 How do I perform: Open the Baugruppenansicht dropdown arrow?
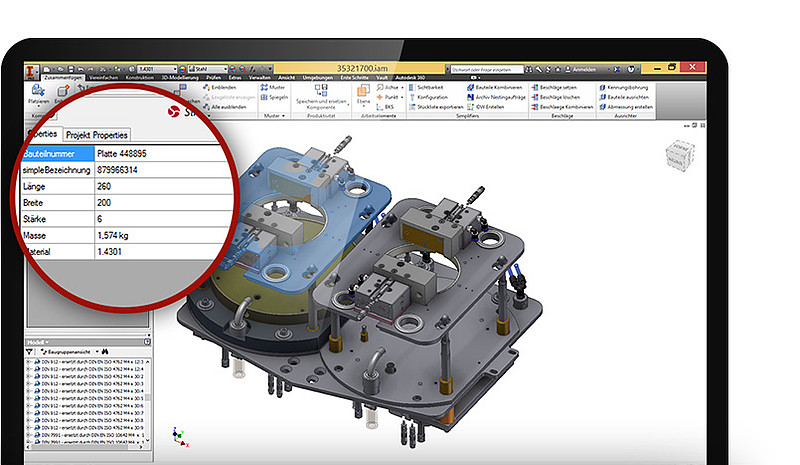[x=97, y=352]
